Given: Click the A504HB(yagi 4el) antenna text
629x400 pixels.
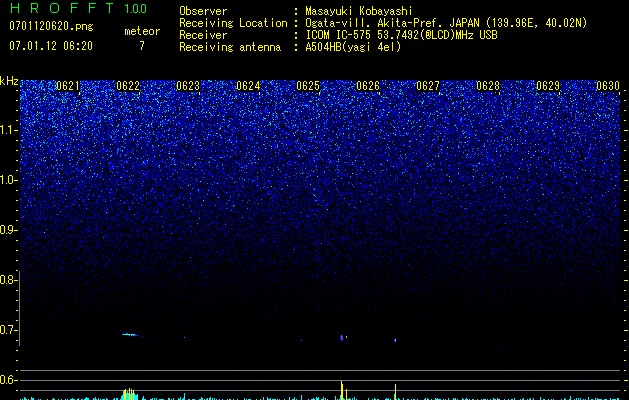Looking at the screenshot, I should 353,47.
